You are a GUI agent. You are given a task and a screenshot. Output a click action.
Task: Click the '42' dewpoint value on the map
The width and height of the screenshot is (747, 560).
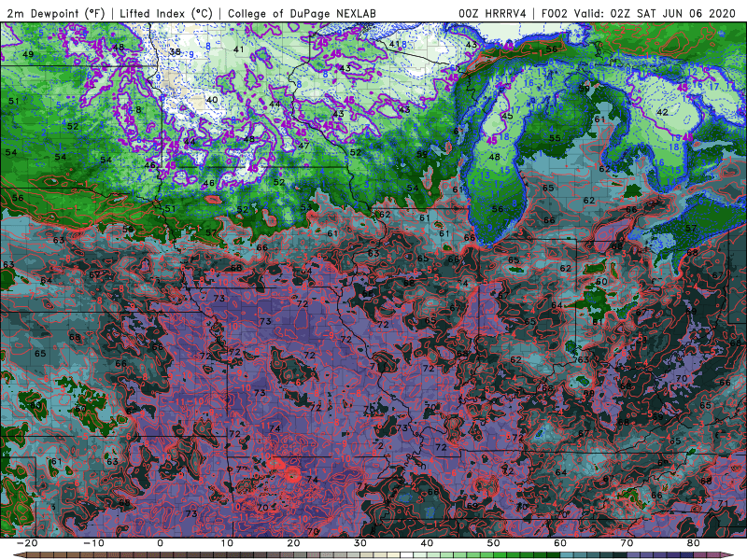(662, 112)
